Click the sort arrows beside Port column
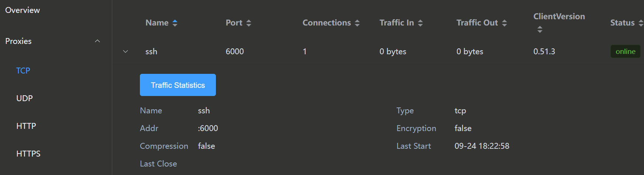This screenshot has width=644, height=175. 249,23
